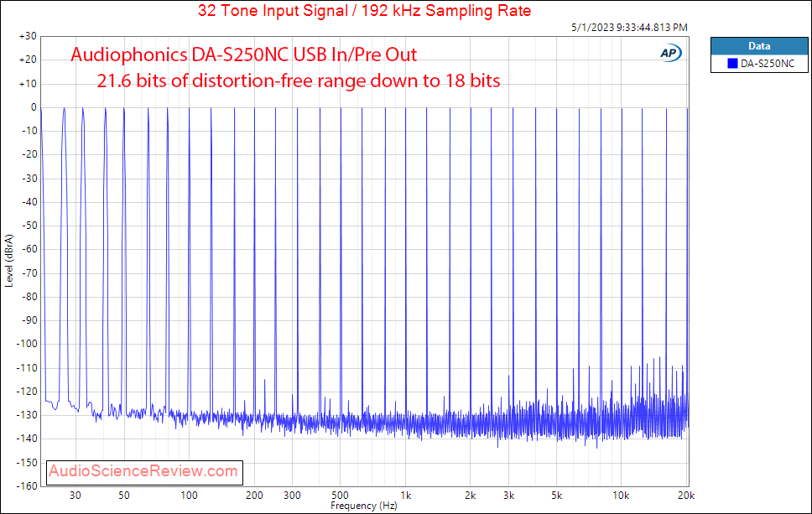
Task: Select the annotation 'Audiophonics DA-S250NC USB In/Pre Out'
Action: (x=243, y=55)
